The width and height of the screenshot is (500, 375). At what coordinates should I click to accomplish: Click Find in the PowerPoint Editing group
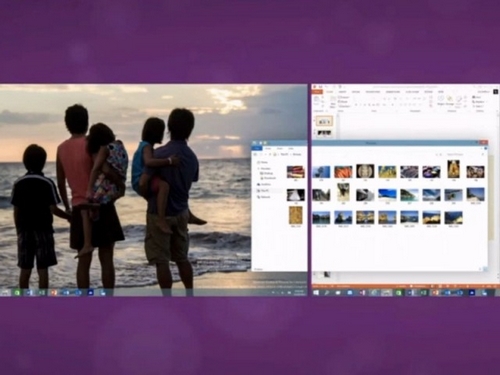(477, 97)
